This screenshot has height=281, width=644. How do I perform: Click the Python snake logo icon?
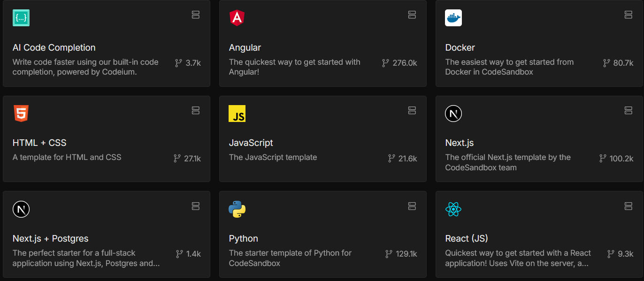click(237, 209)
